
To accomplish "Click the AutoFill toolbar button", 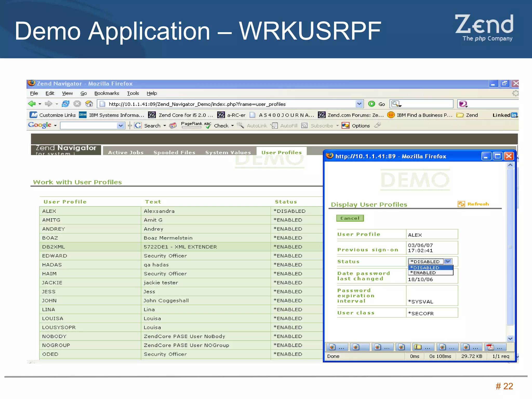I will pos(284,125).
